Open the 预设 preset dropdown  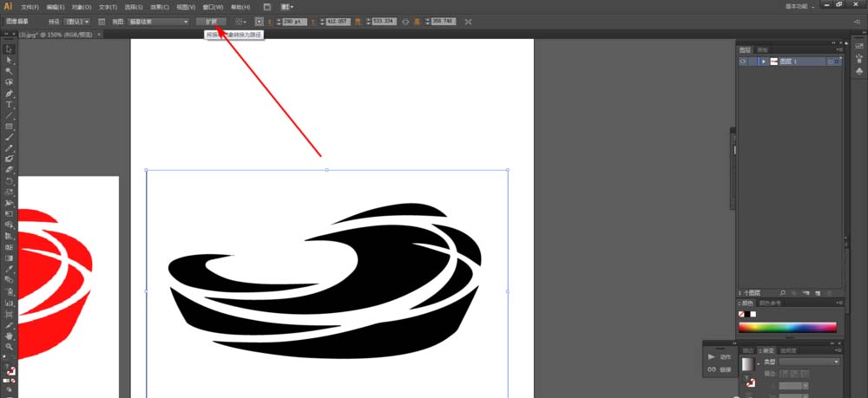77,22
